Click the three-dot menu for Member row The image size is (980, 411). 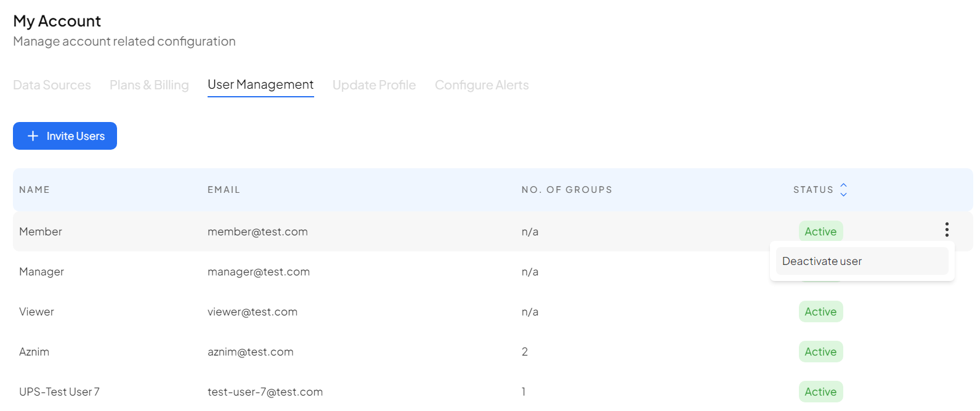947,230
